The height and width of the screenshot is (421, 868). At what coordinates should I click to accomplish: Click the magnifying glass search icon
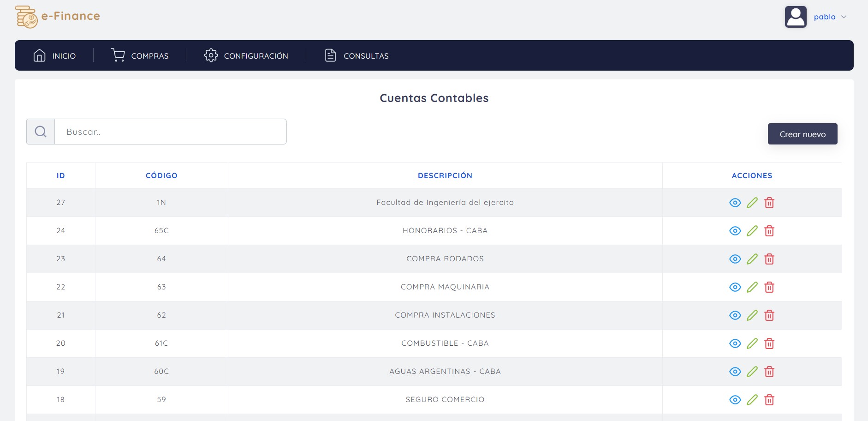click(x=40, y=132)
